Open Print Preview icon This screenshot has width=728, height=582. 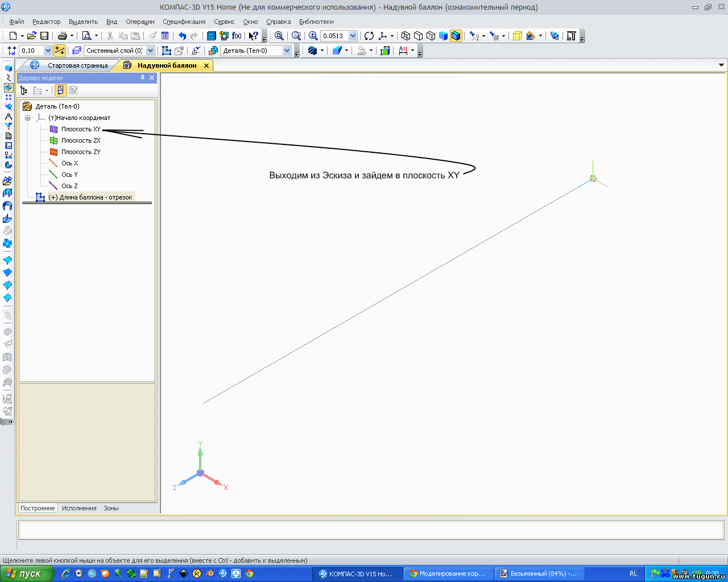pos(86,36)
